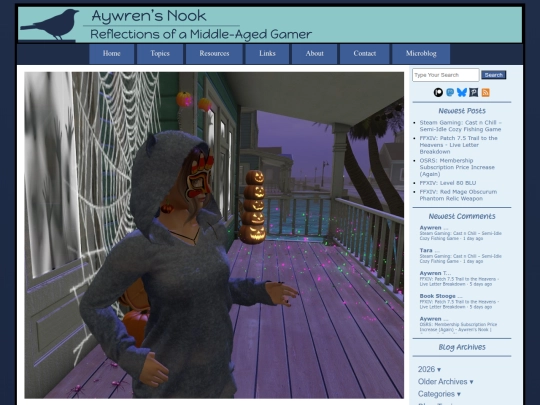Open the orange RSS feed icon
The image size is (540, 405).
point(486,92)
